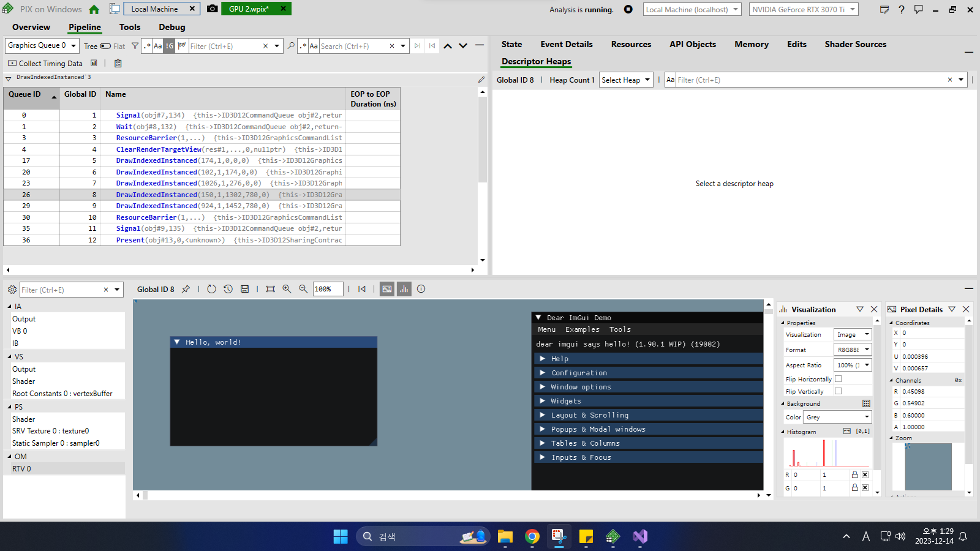Open the PIX home page icon

pos(94,9)
